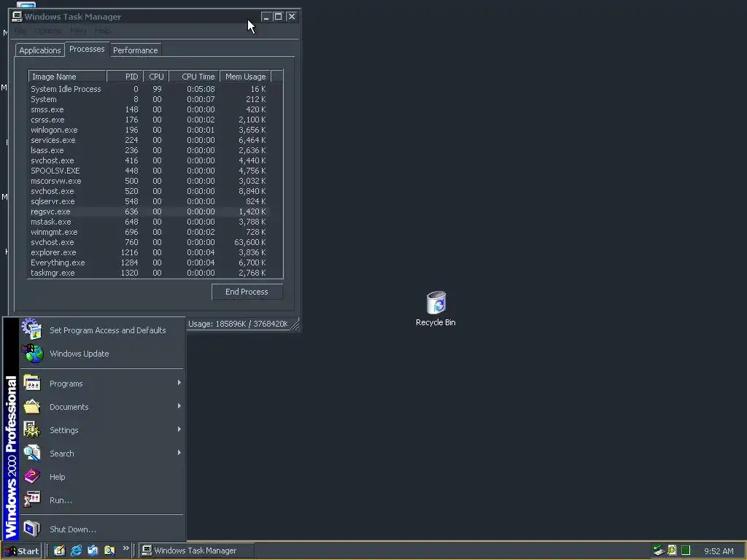Select the winlogon.exe process

[149, 130]
